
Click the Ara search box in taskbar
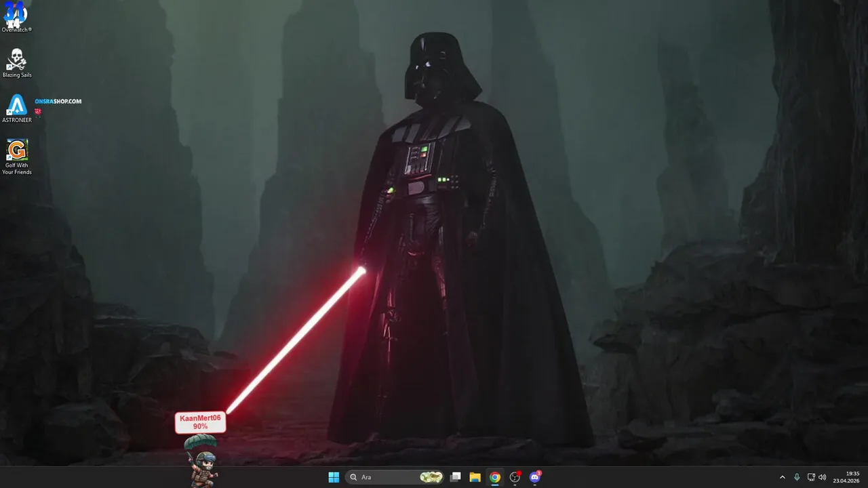(395, 477)
